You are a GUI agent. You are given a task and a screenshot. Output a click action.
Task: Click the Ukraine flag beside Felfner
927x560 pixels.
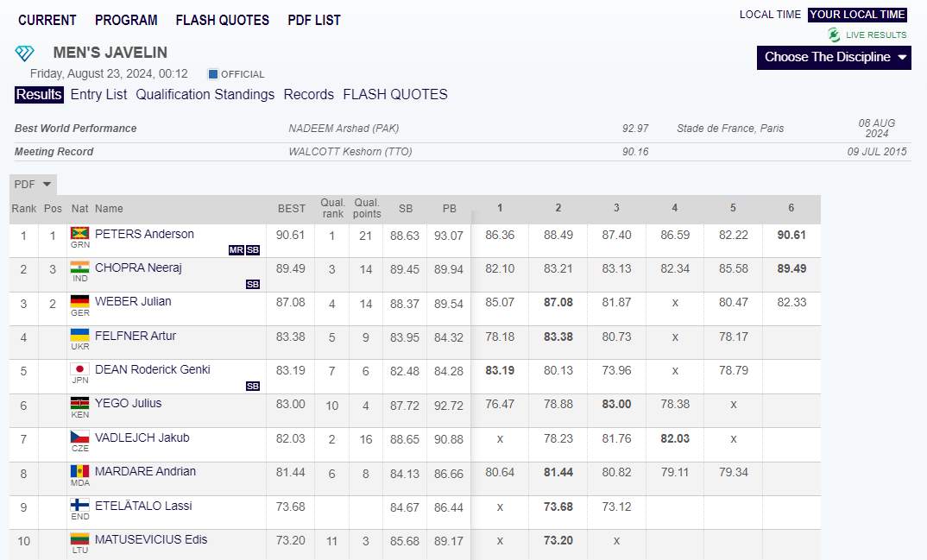[80, 335]
